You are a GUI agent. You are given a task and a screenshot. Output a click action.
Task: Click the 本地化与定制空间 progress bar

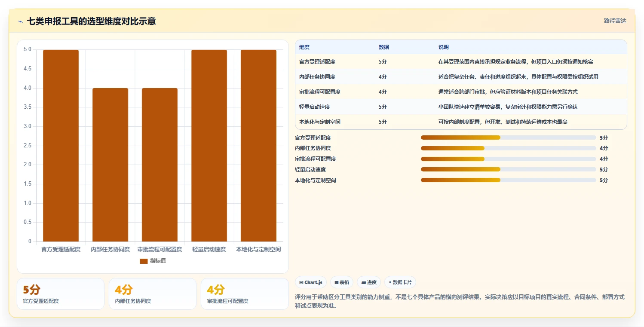point(509,180)
